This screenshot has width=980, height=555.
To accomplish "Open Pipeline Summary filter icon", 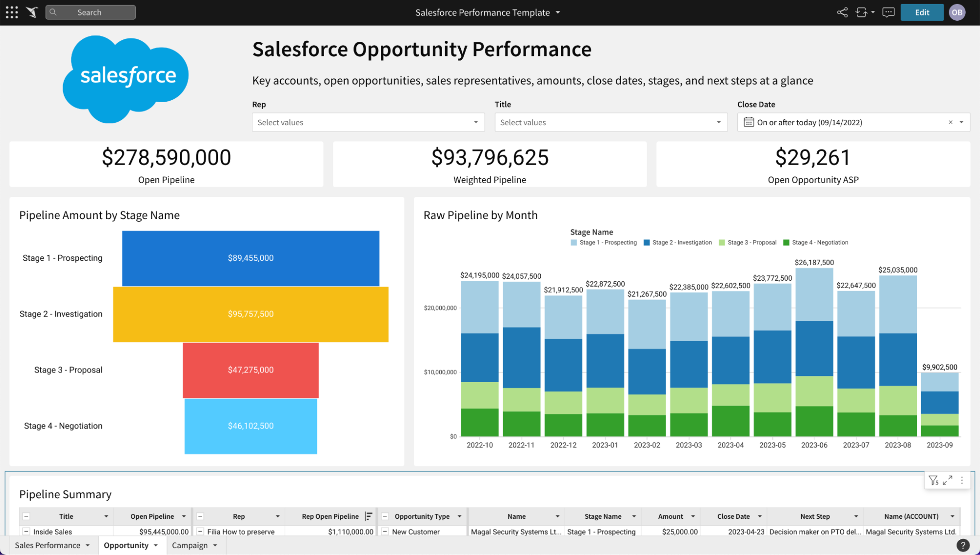I will tap(933, 480).
